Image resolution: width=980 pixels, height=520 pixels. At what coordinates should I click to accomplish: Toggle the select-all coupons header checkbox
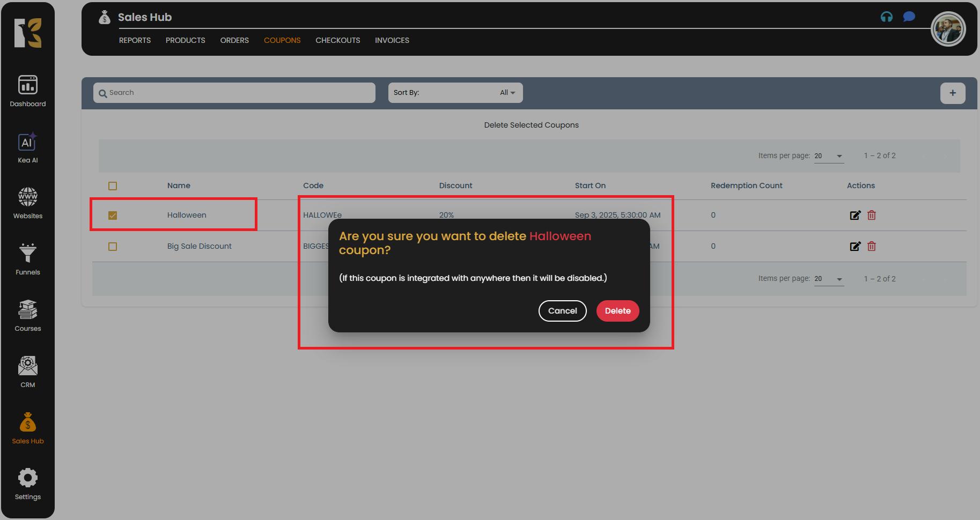[x=113, y=186]
